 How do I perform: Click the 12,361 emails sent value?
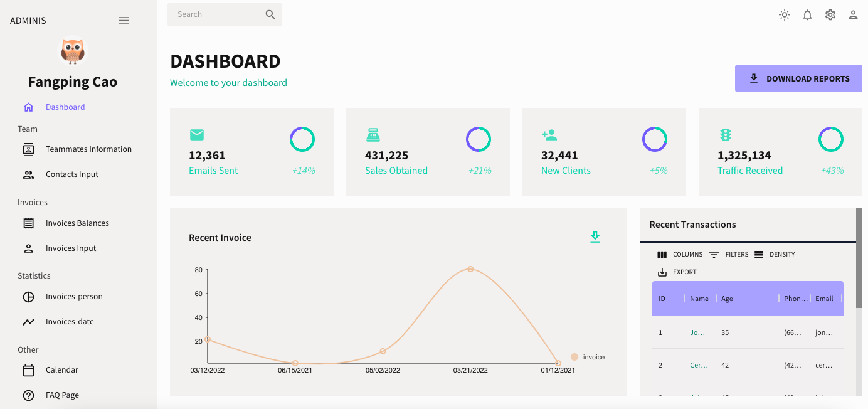pos(207,156)
